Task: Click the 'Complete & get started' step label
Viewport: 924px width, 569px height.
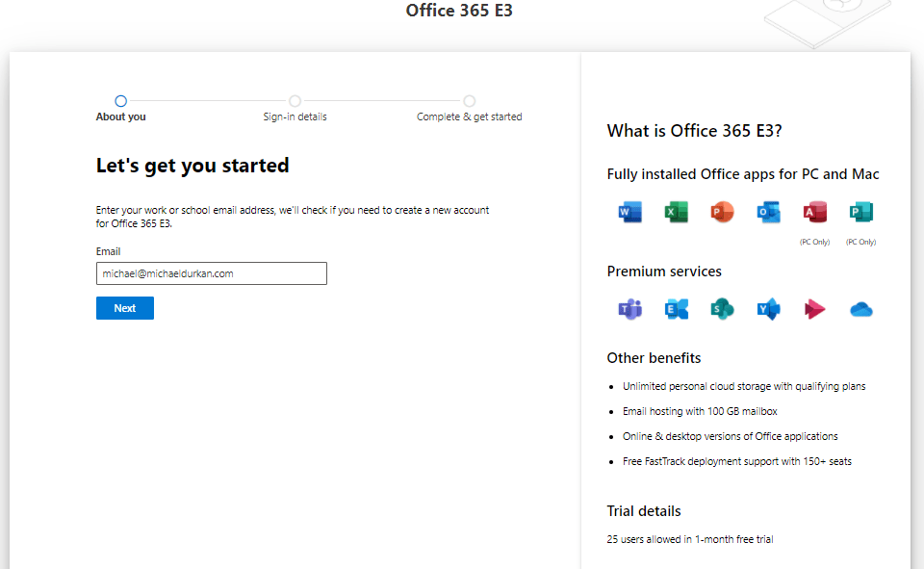Action: coord(469,117)
